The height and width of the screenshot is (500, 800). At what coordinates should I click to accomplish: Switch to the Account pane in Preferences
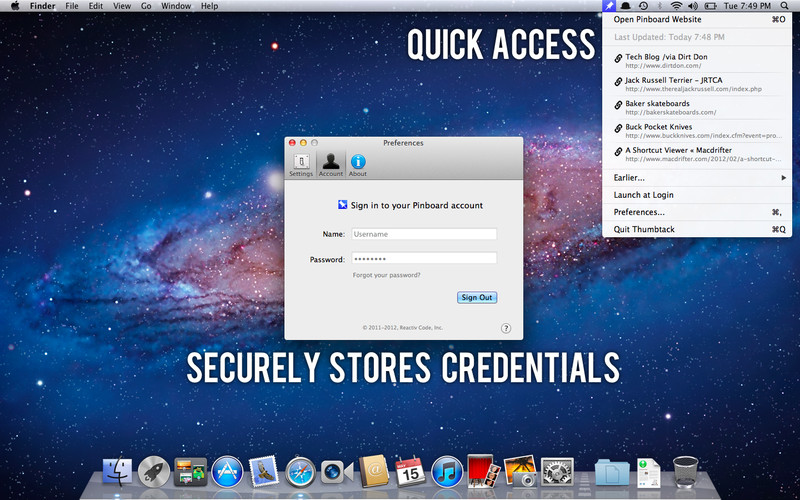[x=331, y=165]
